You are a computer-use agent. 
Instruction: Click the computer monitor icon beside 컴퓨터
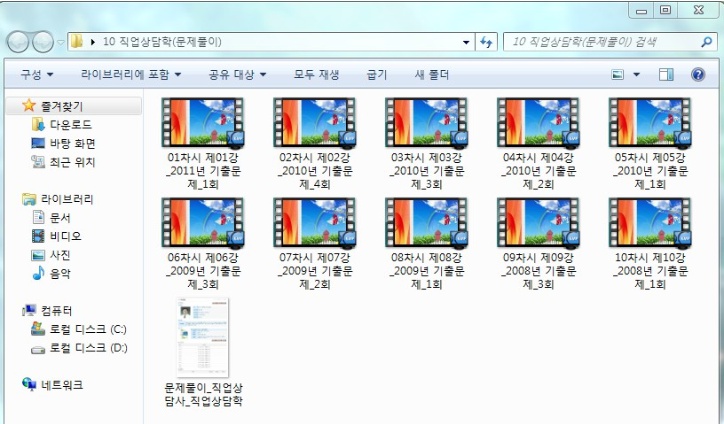tap(29, 310)
